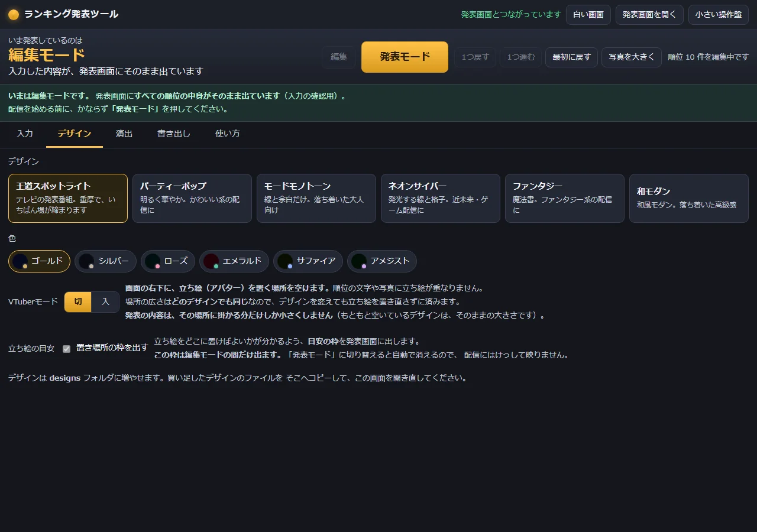Click the 1つ進む button
The image size is (757, 532).
(521, 57)
